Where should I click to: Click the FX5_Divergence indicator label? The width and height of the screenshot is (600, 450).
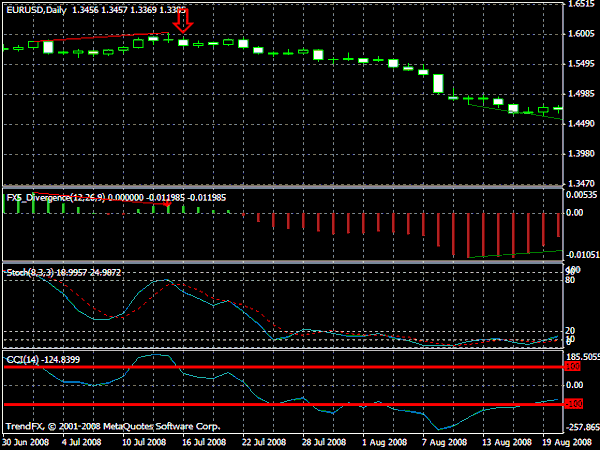click(x=56, y=198)
